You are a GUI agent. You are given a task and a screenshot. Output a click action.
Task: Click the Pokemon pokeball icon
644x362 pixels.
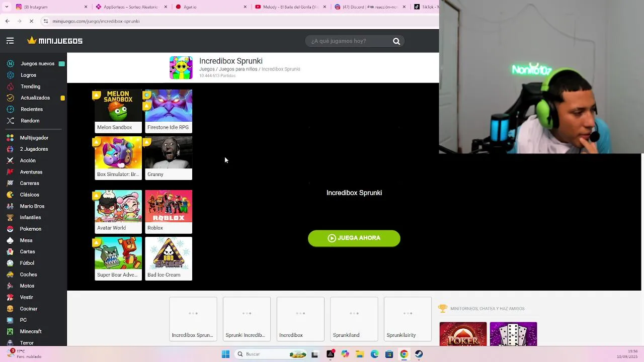pyautogui.click(x=10, y=229)
